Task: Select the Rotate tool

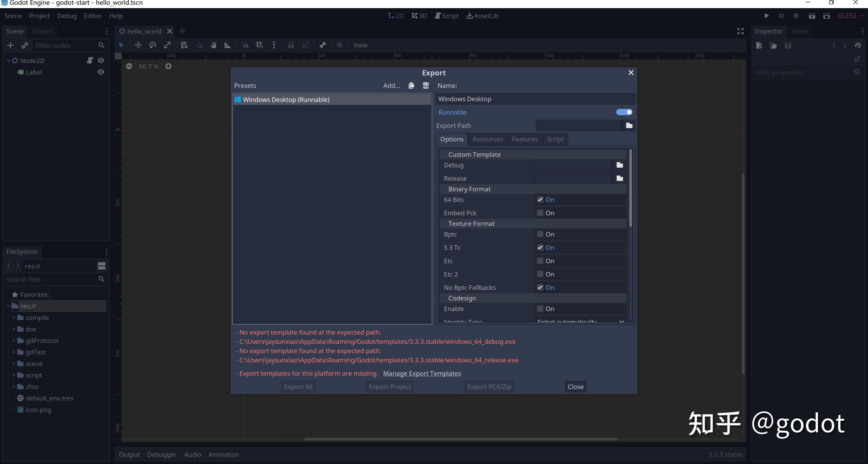Action: 153,45
